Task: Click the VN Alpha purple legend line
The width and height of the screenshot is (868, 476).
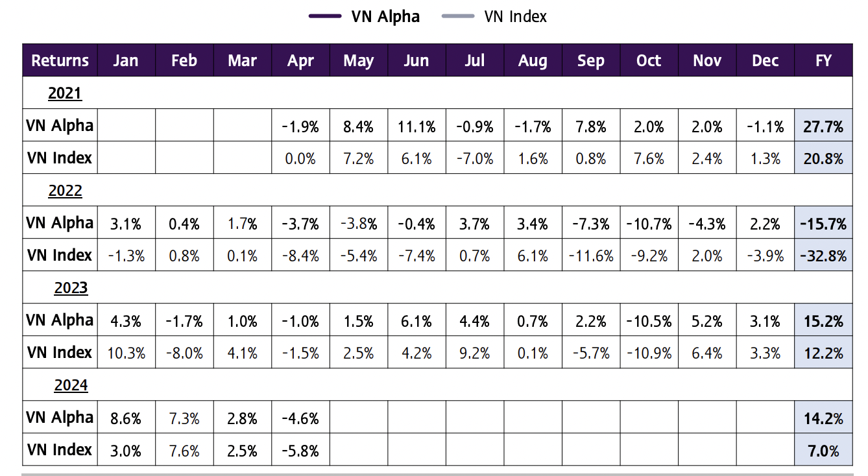Action: [x=325, y=16]
